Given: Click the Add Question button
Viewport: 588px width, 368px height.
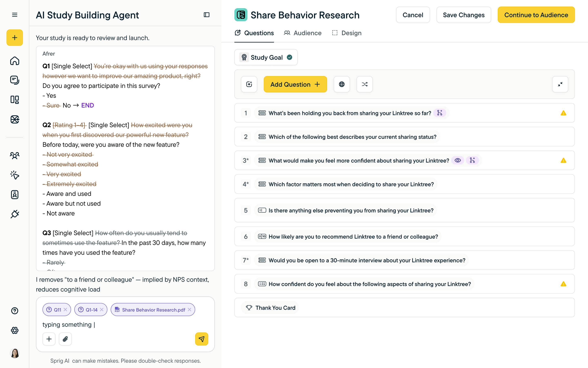Looking at the screenshot, I should coord(295,84).
